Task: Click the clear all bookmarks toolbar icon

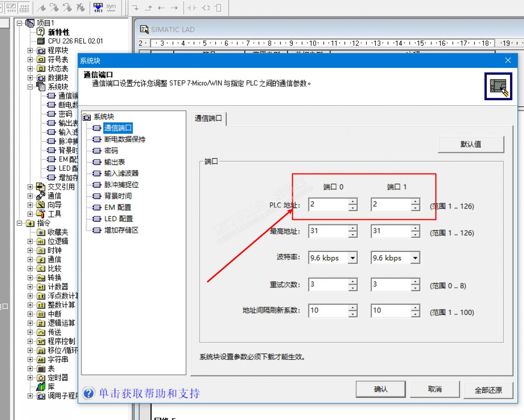Action: 81,7
